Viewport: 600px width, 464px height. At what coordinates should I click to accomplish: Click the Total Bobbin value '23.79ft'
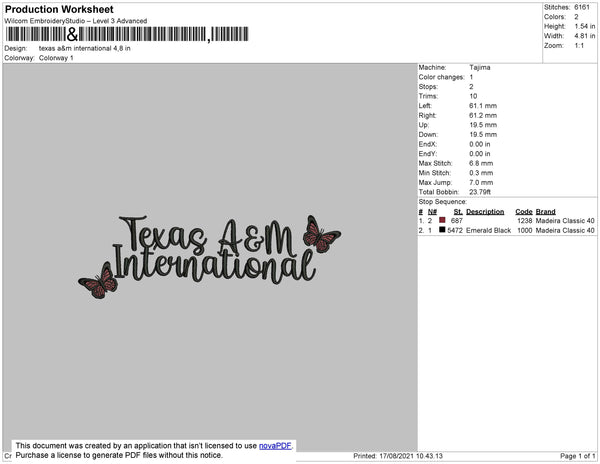[480, 192]
